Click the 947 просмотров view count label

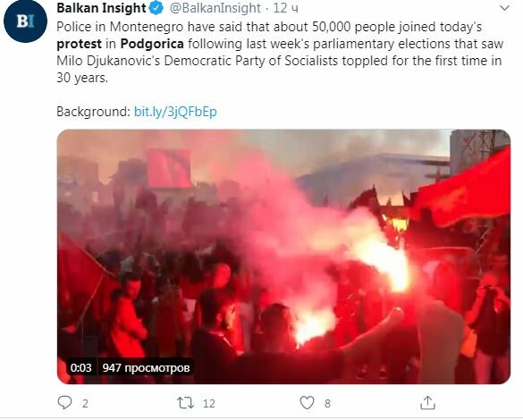pos(146,367)
